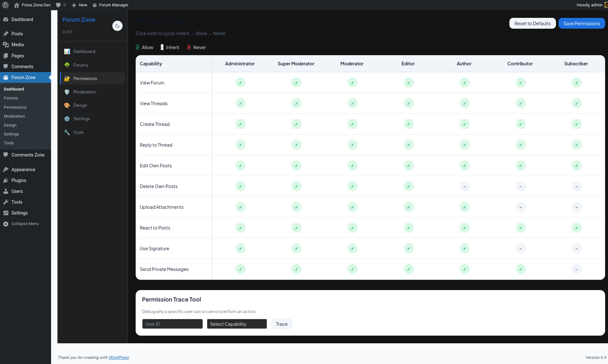Click the WordPress logo icon
The image size is (608, 364).
coord(5,5)
